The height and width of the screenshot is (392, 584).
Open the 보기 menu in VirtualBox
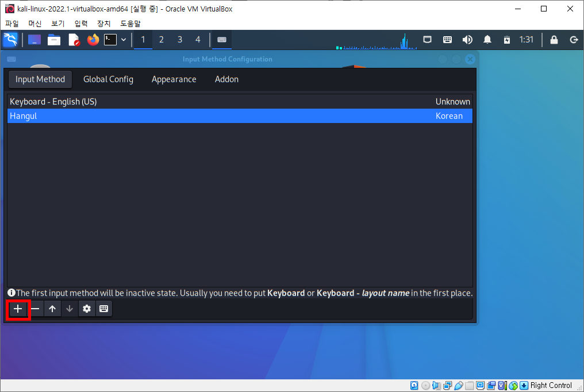(x=57, y=24)
